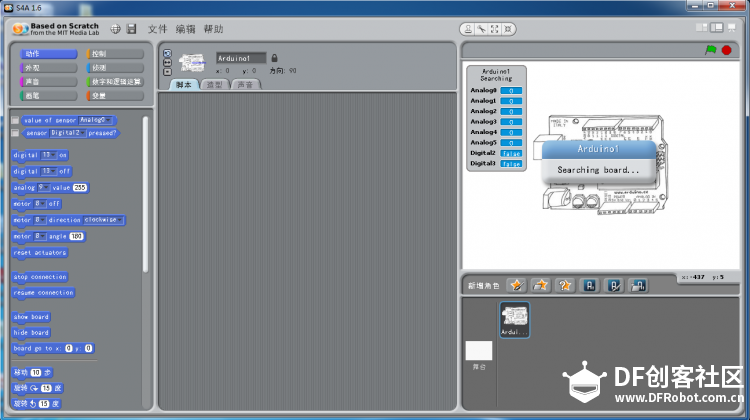The width and height of the screenshot is (750, 420).
Task: Open the 帮助 (Help) menu
Action: 213,29
